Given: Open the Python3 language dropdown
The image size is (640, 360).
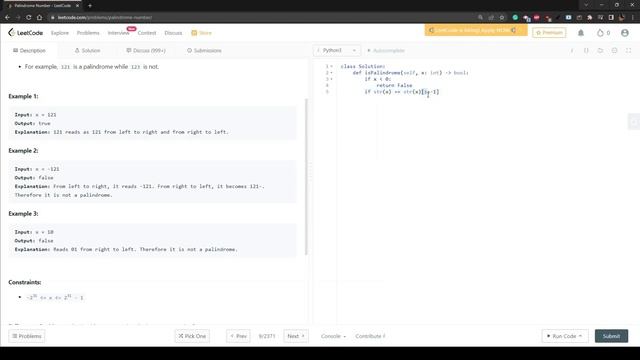Looking at the screenshot, I should 337,50.
